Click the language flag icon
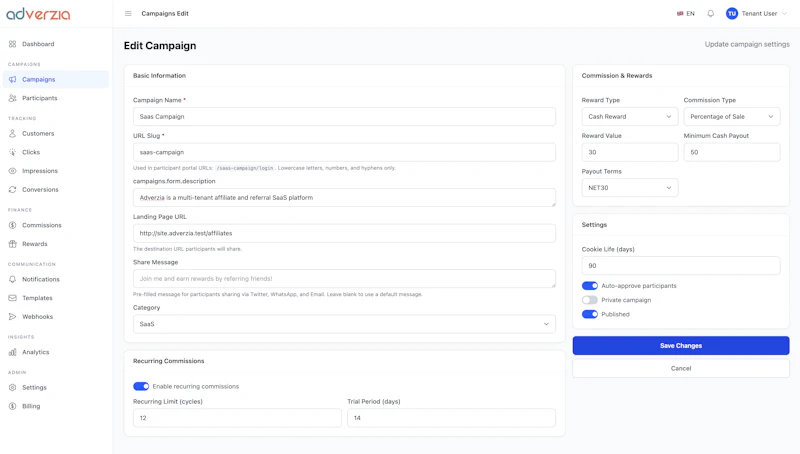The image size is (800, 454). tap(680, 14)
